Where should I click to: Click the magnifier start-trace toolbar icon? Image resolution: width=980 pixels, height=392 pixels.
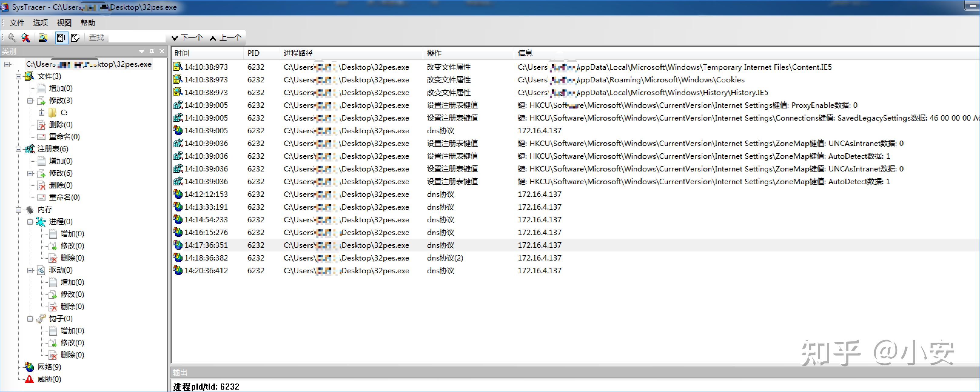[x=12, y=38]
